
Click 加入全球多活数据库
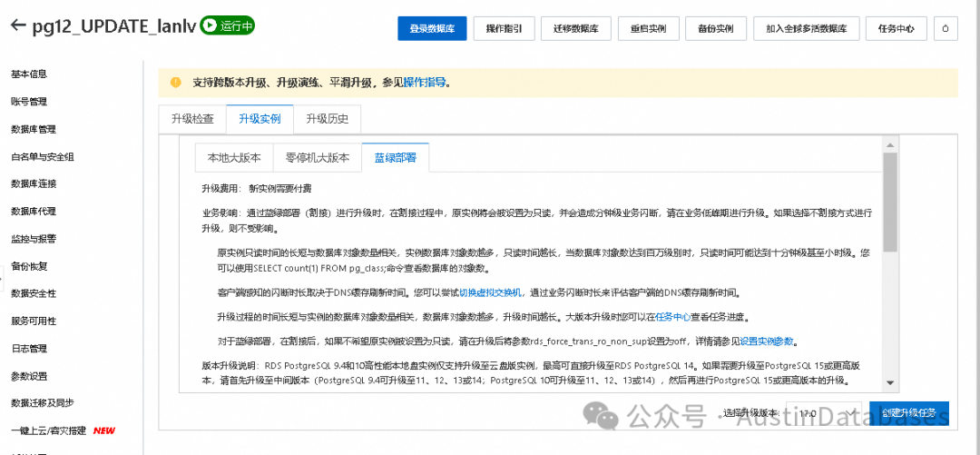(x=807, y=29)
